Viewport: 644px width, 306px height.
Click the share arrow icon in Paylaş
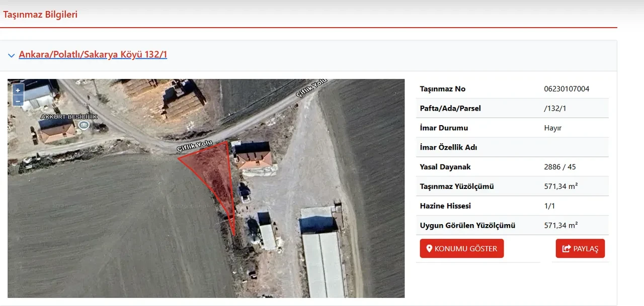tap(567, 249)
